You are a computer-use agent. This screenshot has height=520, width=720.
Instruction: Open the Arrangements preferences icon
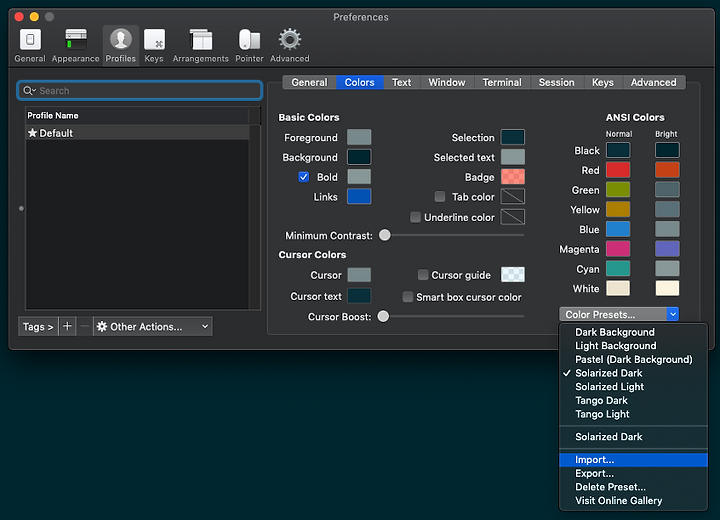201,45
